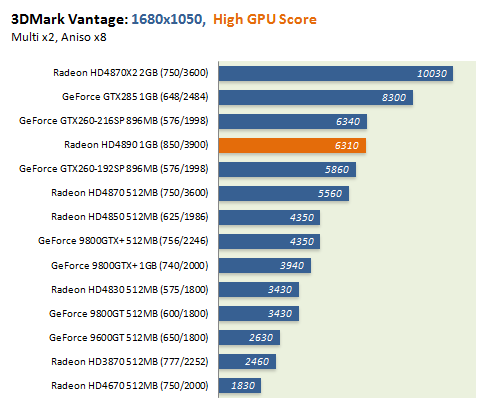Click the 6310 value on the orange bar
Image resolution: width=481 pixels, height=404 pixels.
click(x=347, y=146)
